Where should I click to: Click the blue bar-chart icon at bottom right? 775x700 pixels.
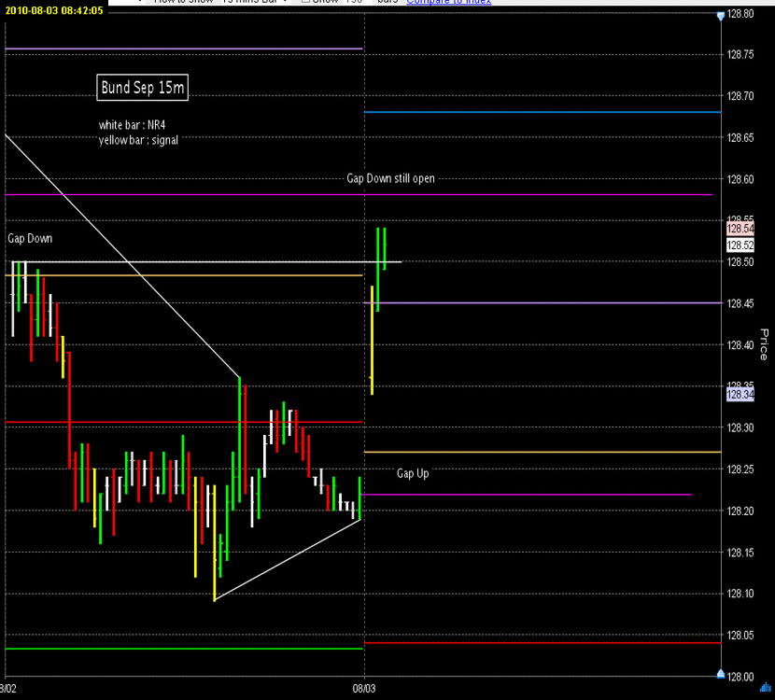pyautogui.click(x=766, y=687)
